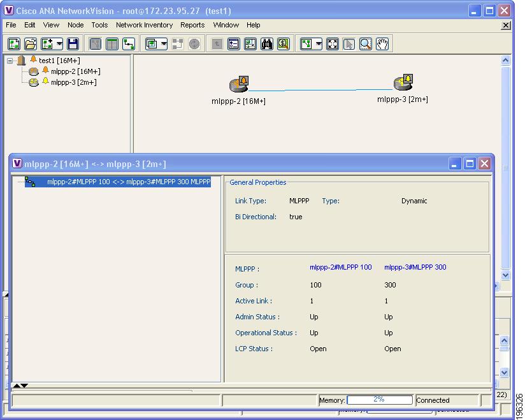
Task: Open the Add to Map dropdown arrow
Action: point(59,44)
